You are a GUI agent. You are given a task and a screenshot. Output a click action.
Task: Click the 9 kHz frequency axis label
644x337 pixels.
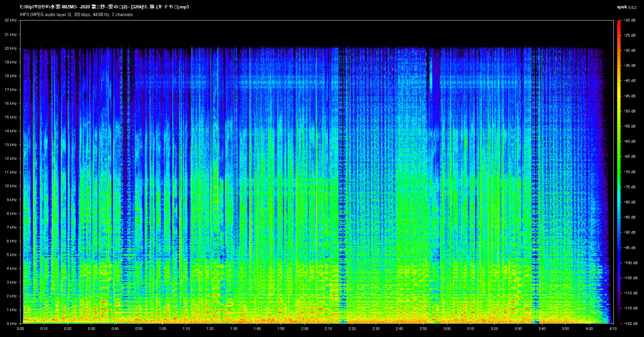12,200
